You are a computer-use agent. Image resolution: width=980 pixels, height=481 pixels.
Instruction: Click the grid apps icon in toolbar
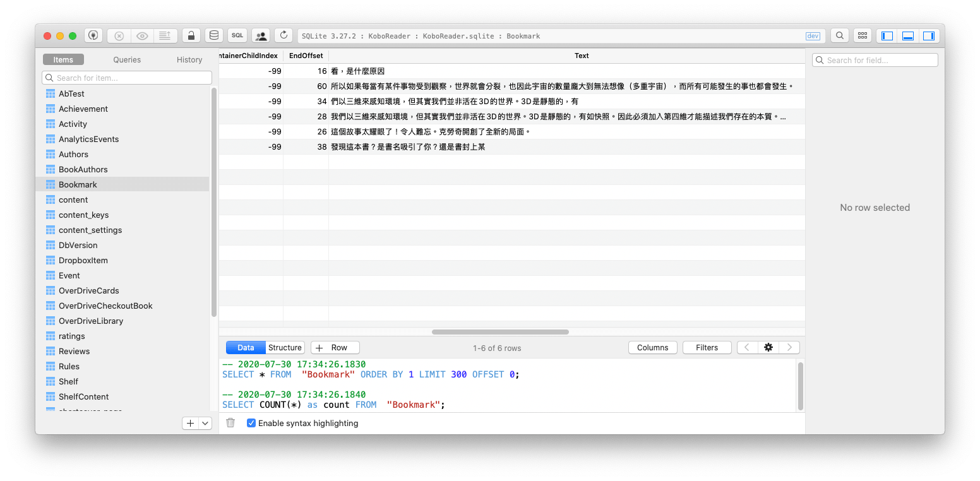click(863, 35)
